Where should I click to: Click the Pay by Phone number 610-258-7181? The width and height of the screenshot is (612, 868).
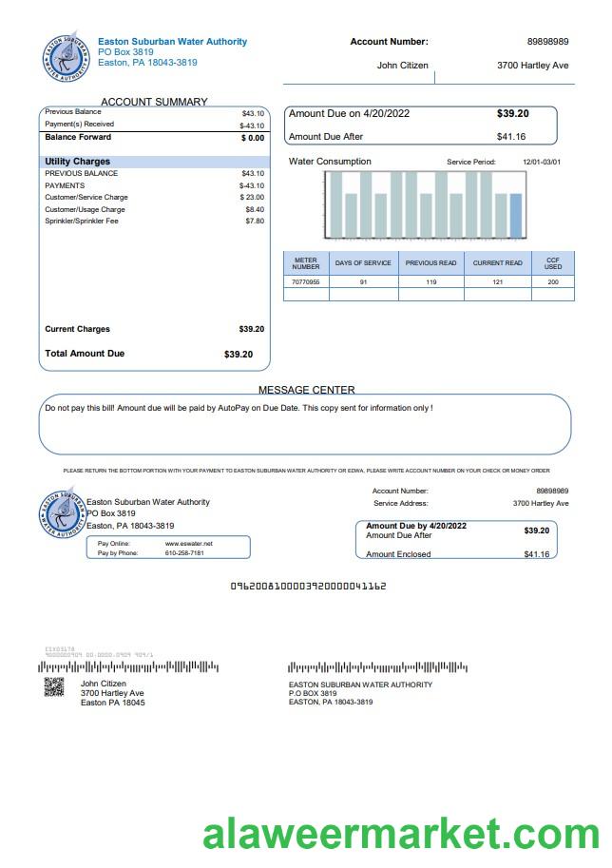coord(184,552)
